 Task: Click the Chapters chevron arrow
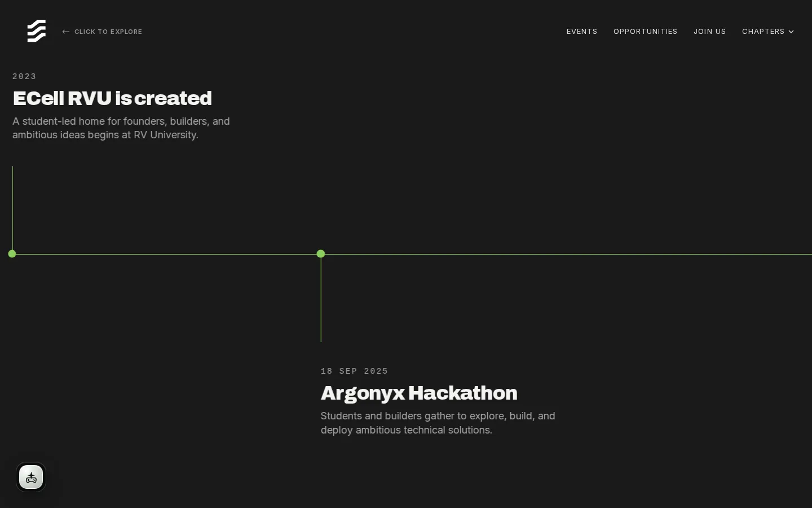coord(791,32)
